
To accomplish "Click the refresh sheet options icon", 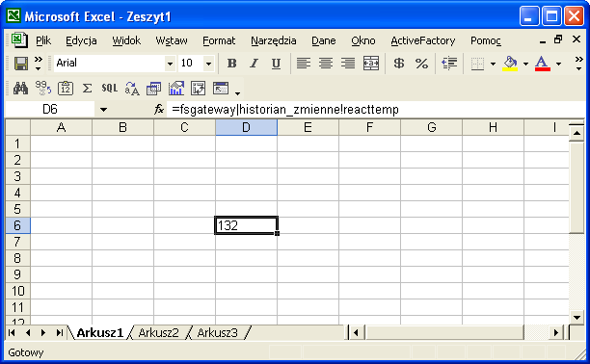I will 198,89.
